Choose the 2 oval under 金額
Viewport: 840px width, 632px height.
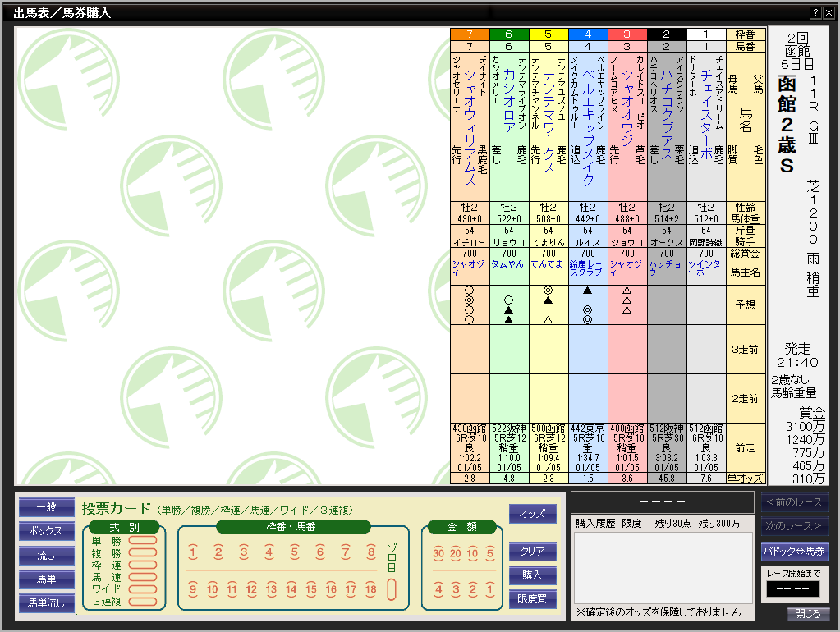472,589
